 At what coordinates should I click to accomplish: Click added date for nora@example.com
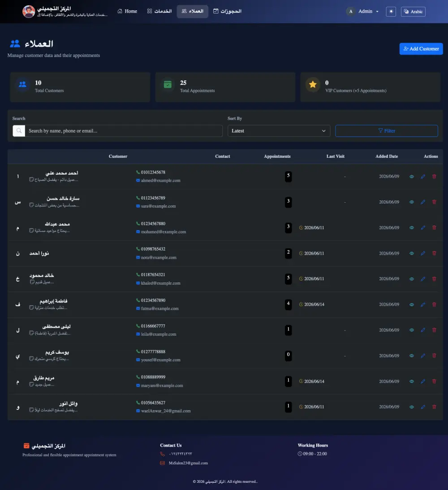pos(389,253)
